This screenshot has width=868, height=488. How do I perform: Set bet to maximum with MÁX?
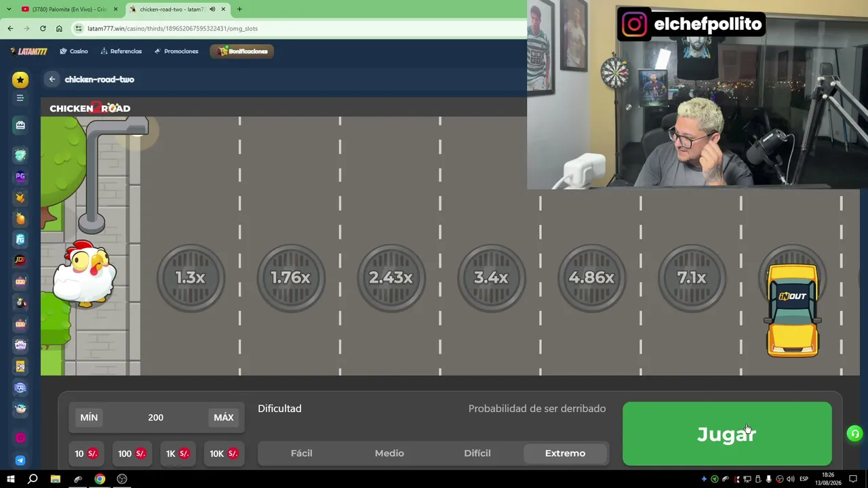[x=224, y=418]
